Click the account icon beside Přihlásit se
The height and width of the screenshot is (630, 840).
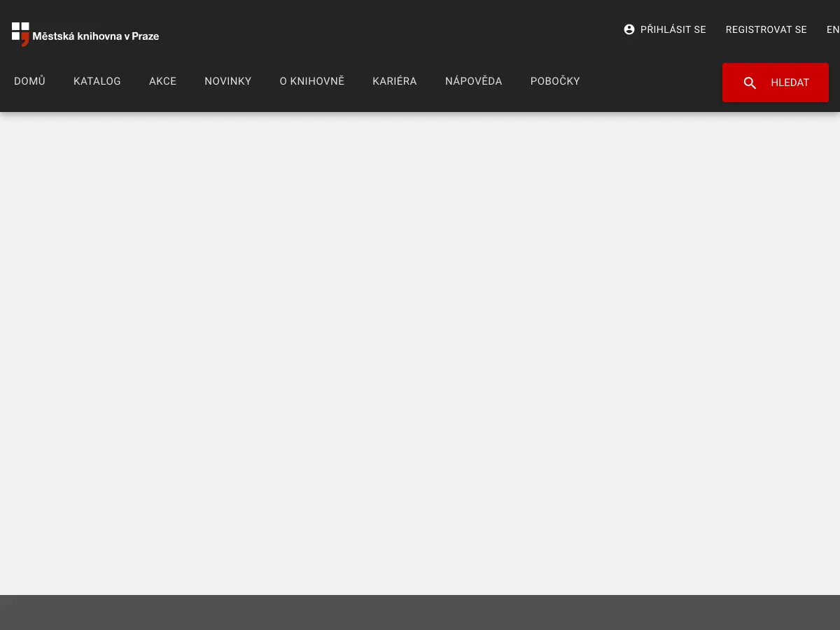click(629, 29)
